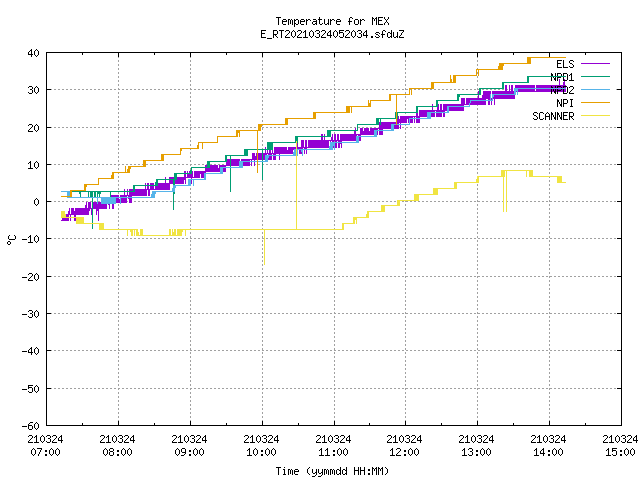Viewport: 640px width, 480px height.
Task: Click the '210324' date above 15:00
Action: pyautogui.click(x=620, y=440)
